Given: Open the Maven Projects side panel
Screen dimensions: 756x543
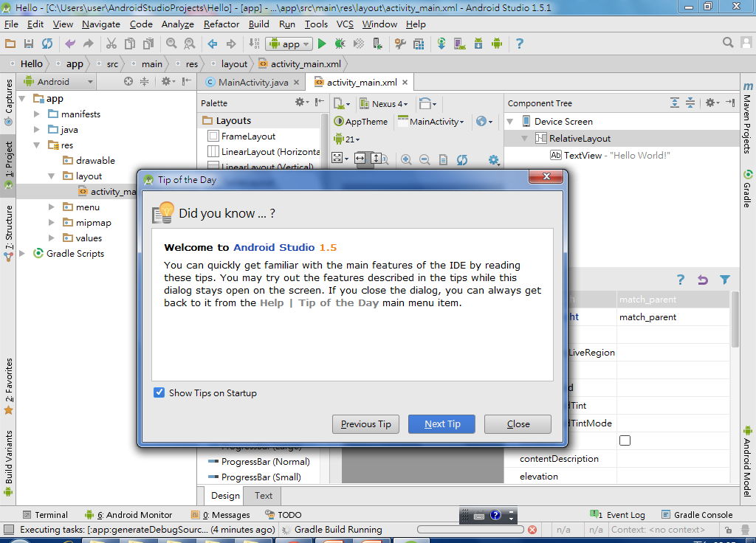Looking at the screenshot, I should click(747, 118).
